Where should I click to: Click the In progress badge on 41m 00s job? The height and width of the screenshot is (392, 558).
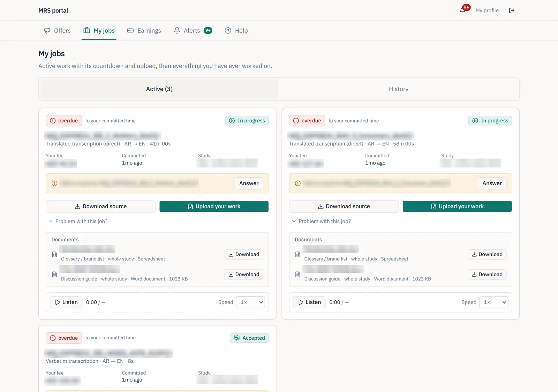click(247, 121)
